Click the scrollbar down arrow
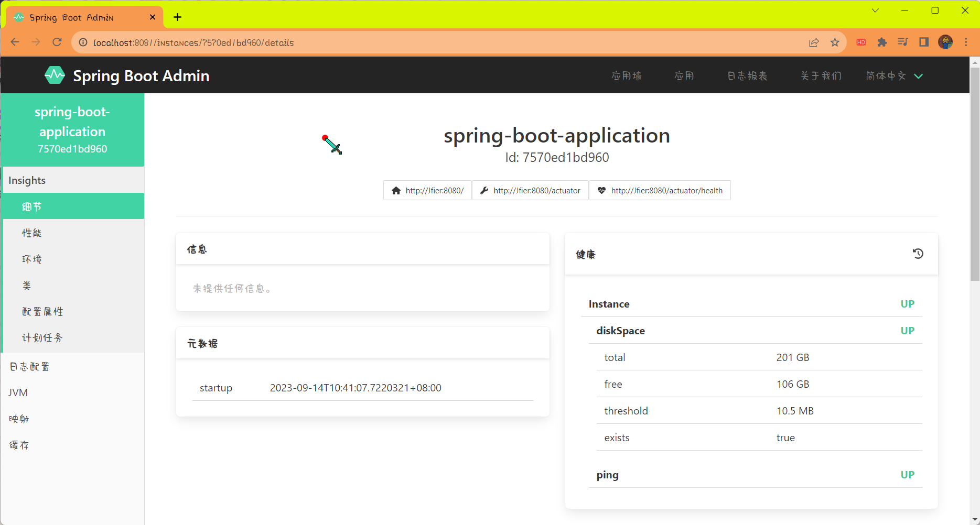980x525 pixels. point(975,520)
